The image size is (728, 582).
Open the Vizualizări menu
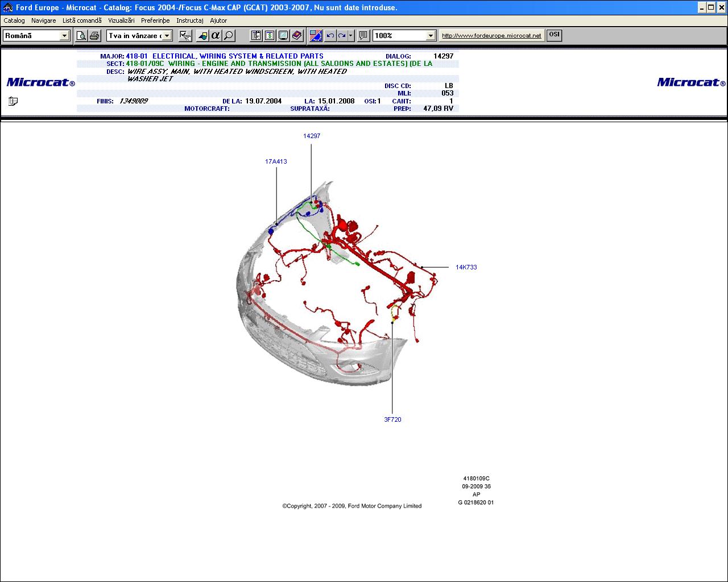[121, 20]
